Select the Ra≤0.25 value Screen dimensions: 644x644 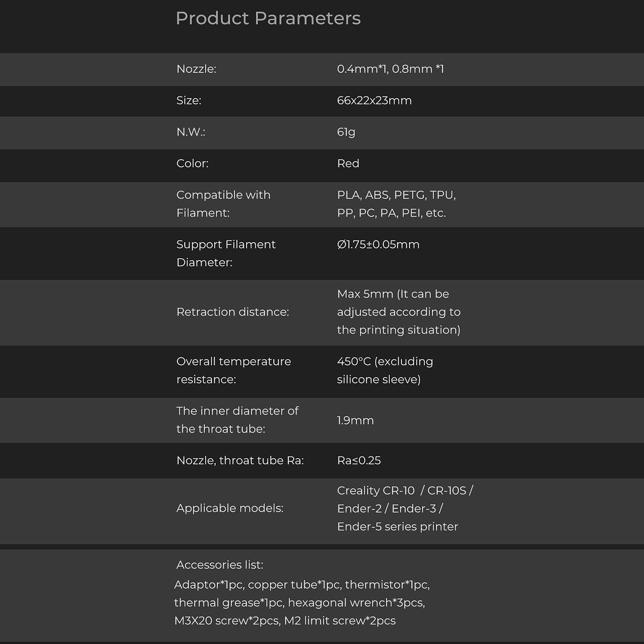[x=359, y=461]
